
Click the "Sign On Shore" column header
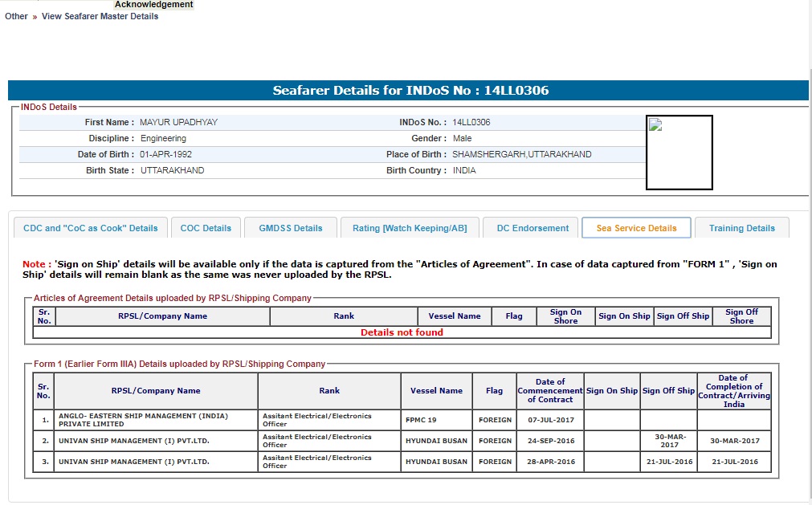[x=565, y=316]
